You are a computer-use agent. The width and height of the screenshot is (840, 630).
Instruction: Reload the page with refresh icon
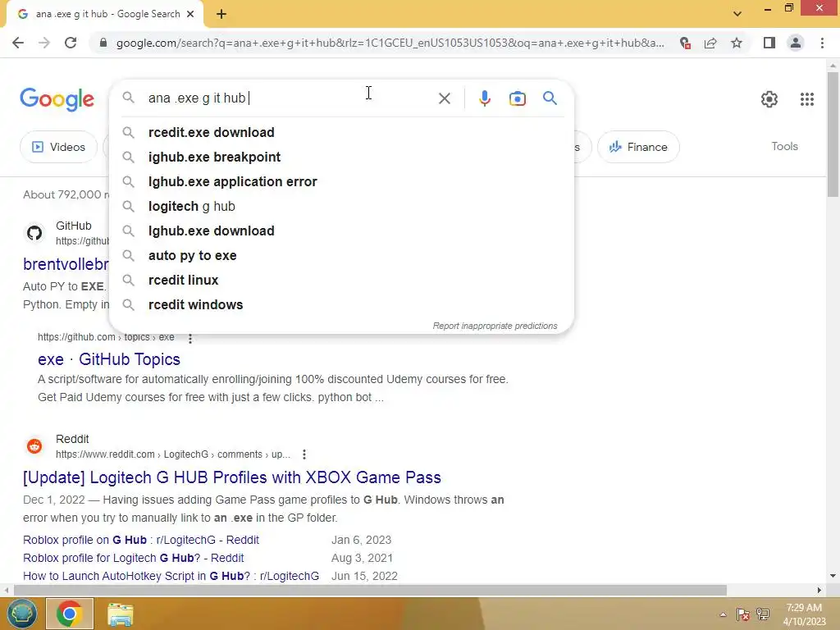[x=71, y=43]
